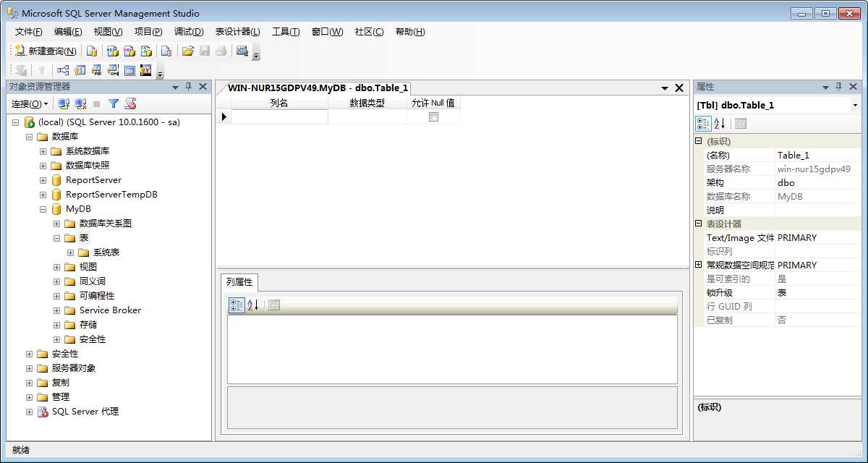The height and width of the screenshot is (463, 868).
Task: Click Alphabetical sort icon in 属性 panel
Action: coord(719,124)
